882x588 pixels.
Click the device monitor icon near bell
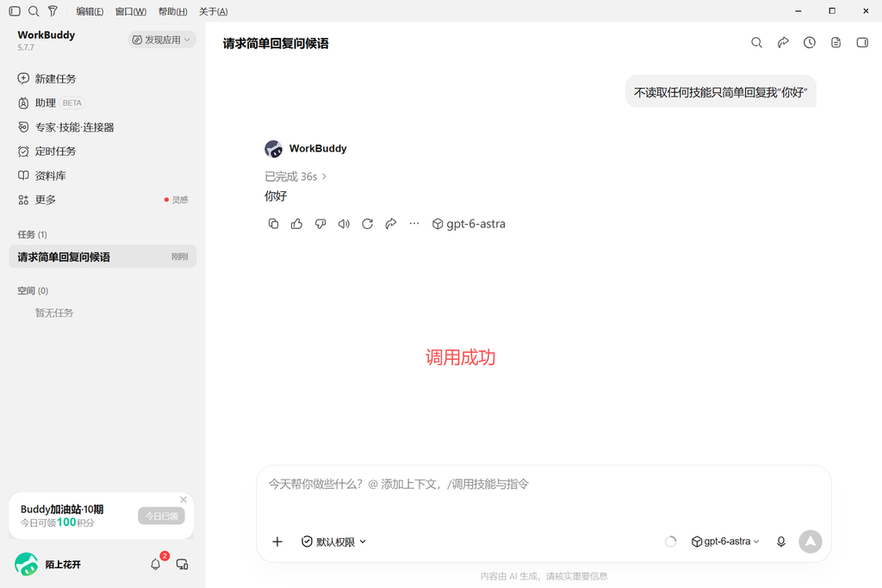(183, 564)
